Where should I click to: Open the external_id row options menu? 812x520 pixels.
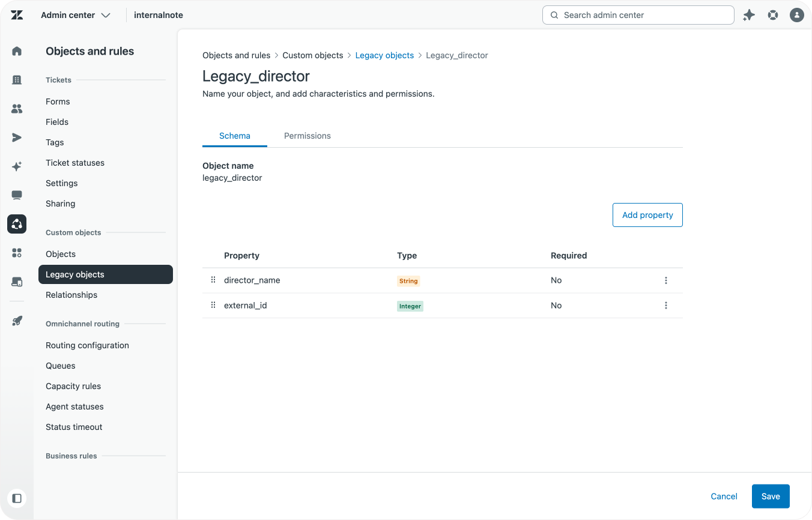(x=665, y=306)
